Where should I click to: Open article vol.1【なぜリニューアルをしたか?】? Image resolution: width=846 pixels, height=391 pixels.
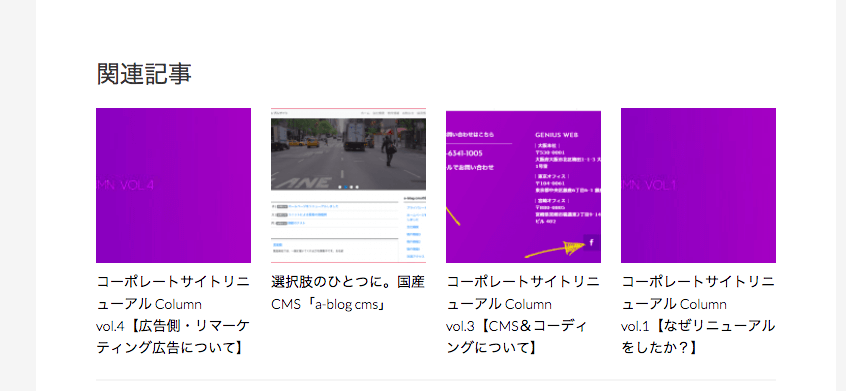coord(698,315)
